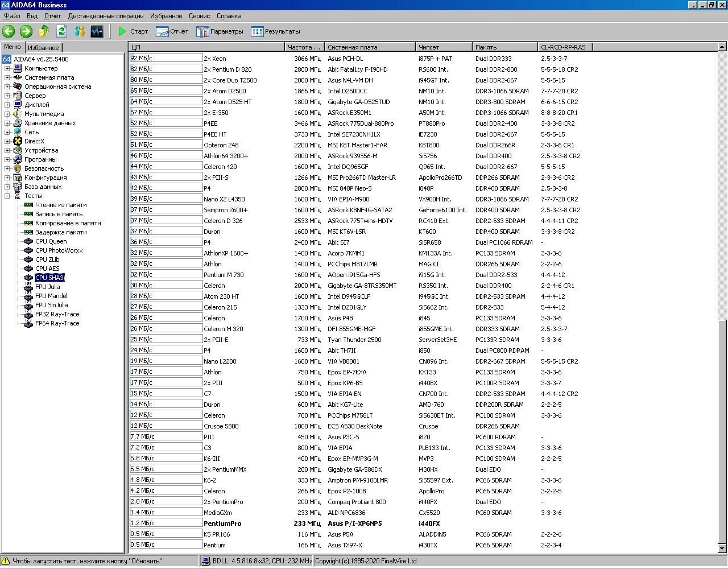Click the Безопасность shield icon
Viewport: 728px width, 569px height.
coord(18,168)
